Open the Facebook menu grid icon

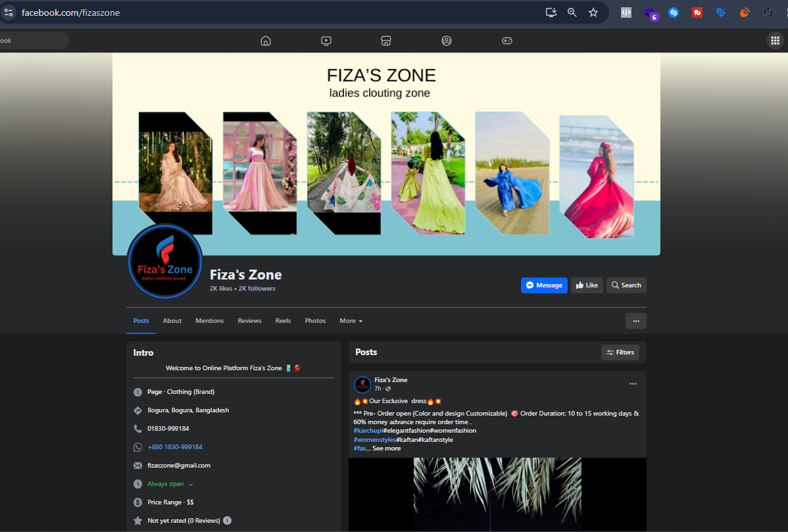pos(775,41)
